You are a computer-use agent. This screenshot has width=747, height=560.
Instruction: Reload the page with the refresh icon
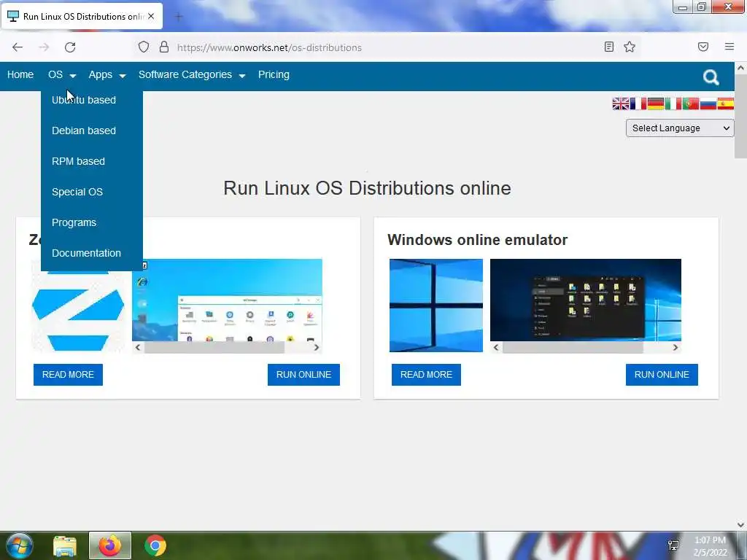click(x=70, y=47)
